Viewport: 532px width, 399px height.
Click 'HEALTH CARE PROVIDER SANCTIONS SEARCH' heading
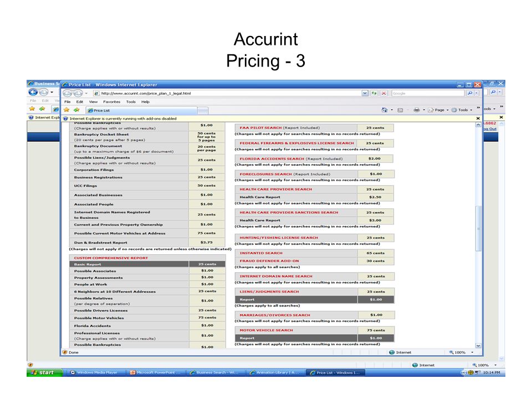pyautogui.click(x=289, y=212)
